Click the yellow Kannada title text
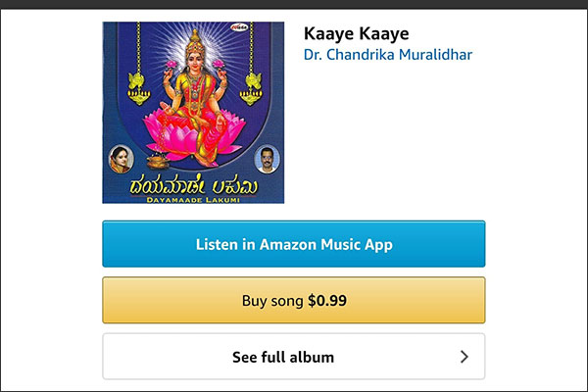Image resolution: width=588 pixels, height=392 pixels. [x=194, y=186]
